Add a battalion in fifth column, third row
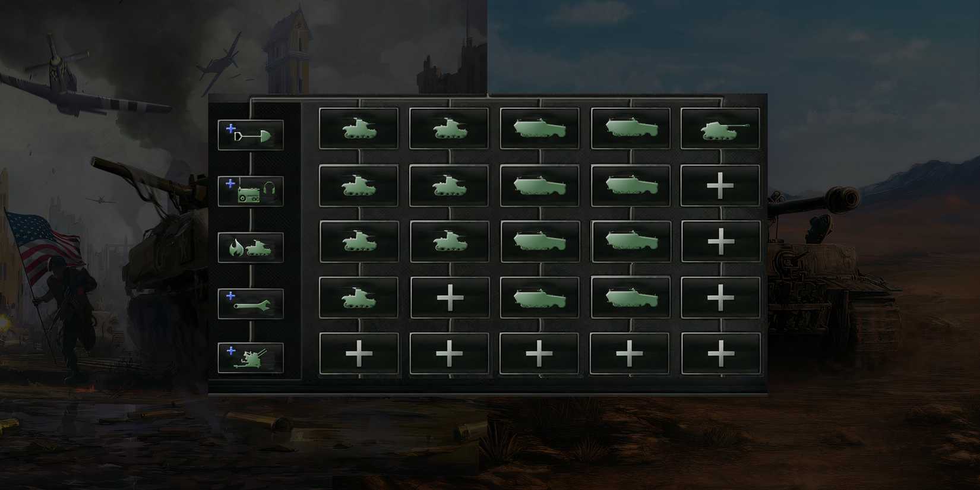This screenshot has height=490, width=980. pos(721,242)
